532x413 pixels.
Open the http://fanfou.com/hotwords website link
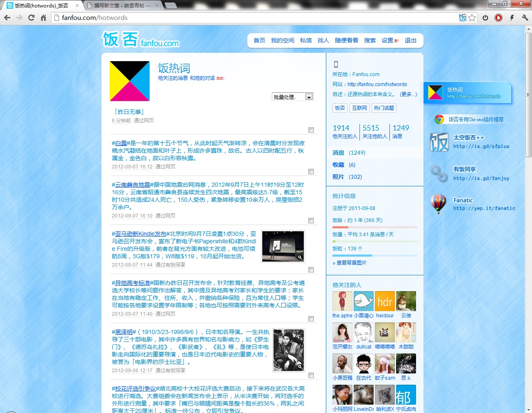tap(377, 84)
